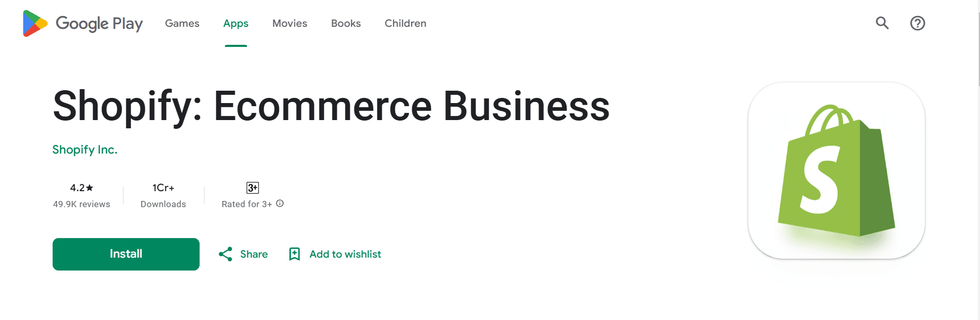Switch to the Movies tab

click(x=289, y=23)
